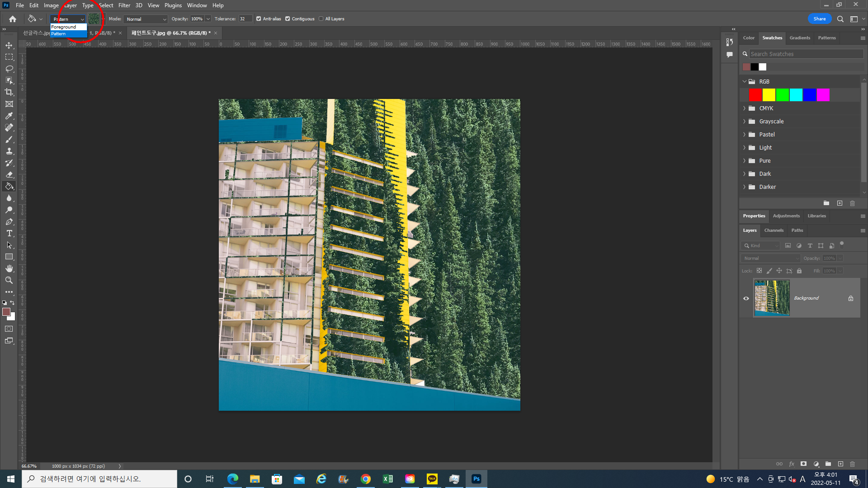Expand the Pastel swatch folder
The width and height of the screenshot is (868, 488).
point(744,135)
